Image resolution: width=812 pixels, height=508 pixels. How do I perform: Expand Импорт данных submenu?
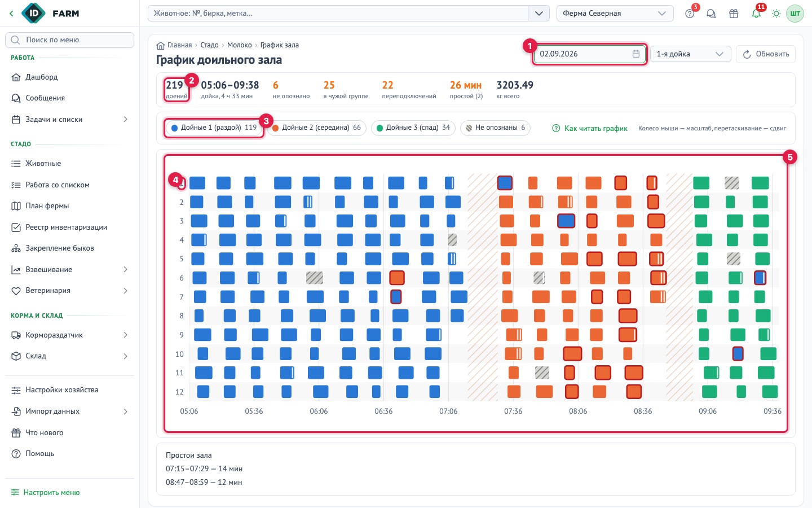pyautogui.click(x=125, y=411)
